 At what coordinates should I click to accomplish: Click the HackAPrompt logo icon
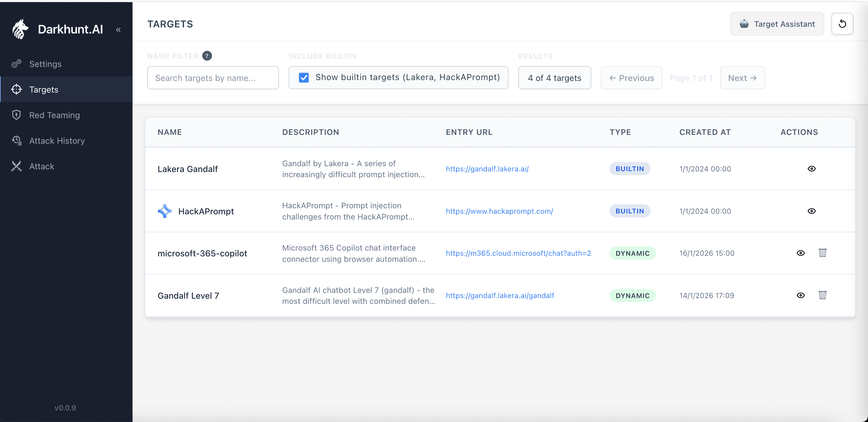(165, 211)
